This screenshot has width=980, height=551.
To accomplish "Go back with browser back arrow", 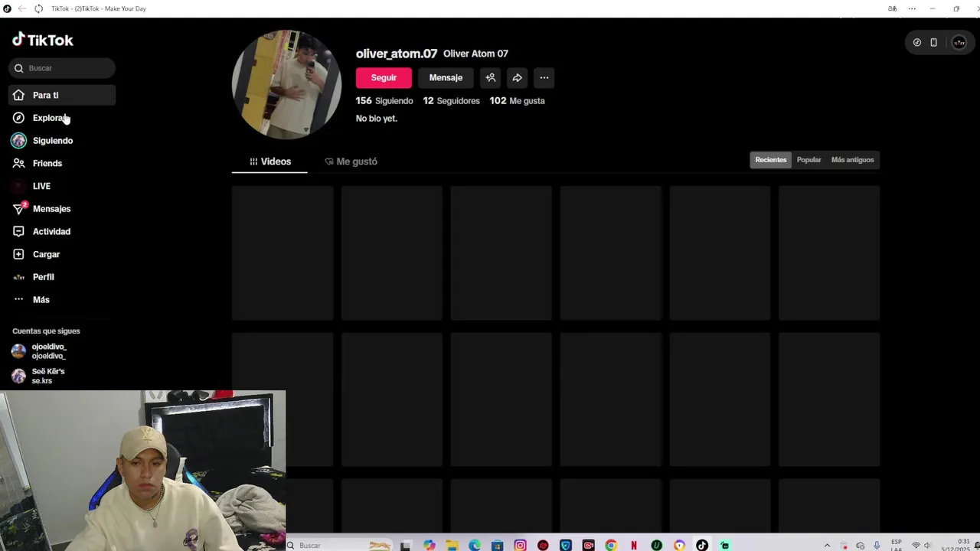I will tap(21, 8).
